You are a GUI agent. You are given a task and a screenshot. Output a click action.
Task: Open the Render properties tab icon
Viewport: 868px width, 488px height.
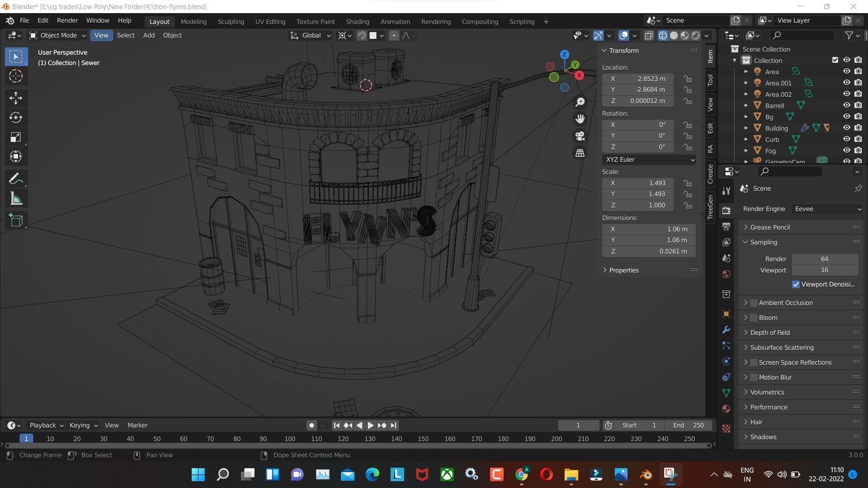click(x=726, y=211)
